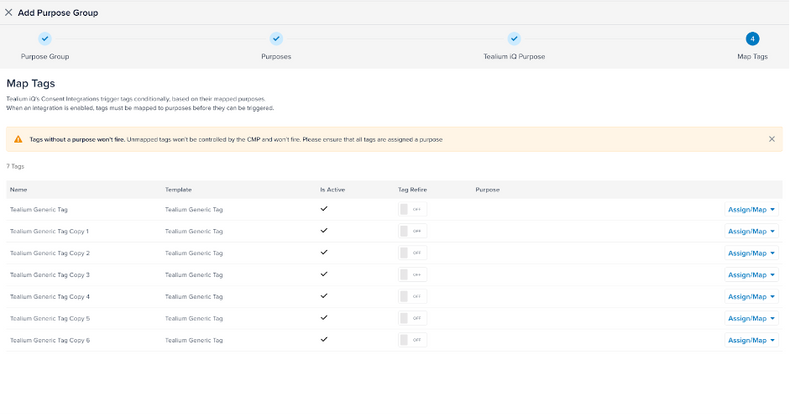
Task: Sort by the Name column header
Action: 18,189
